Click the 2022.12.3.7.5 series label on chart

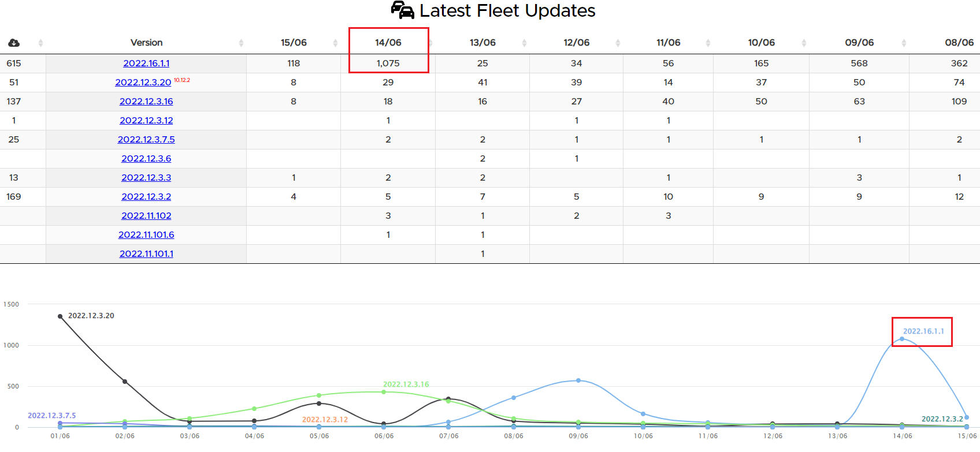(x=52, y=416)
